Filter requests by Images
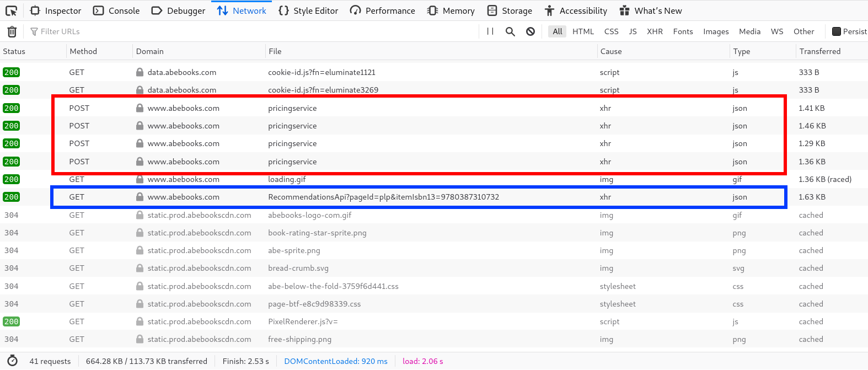 tap(716, 31)
